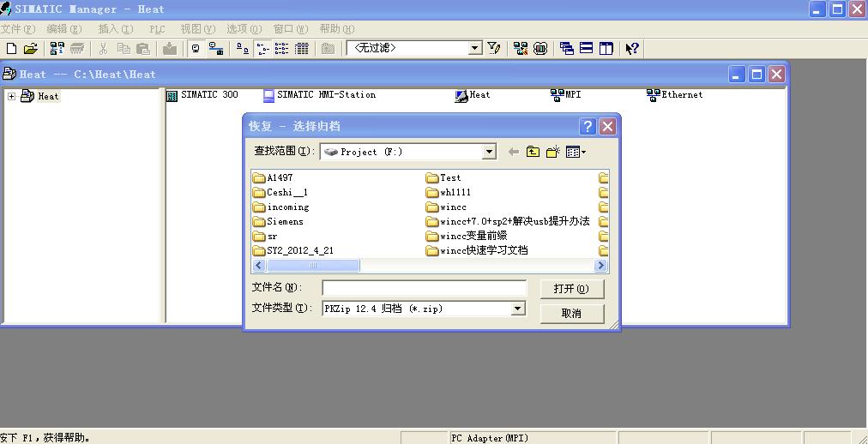This screenshot has width=868, height=444.
Task: Click the Paste toolbar icon
Action: (x=143, y=49)
